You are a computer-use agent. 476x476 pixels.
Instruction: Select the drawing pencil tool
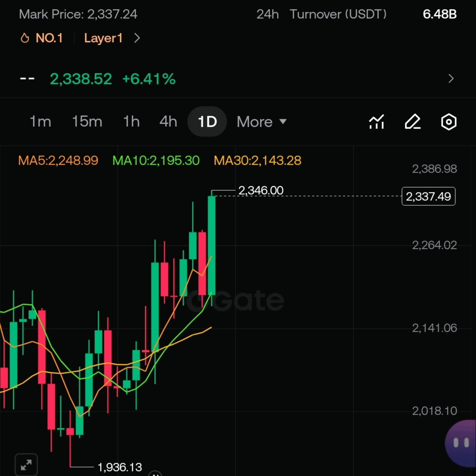pos(412,122)
